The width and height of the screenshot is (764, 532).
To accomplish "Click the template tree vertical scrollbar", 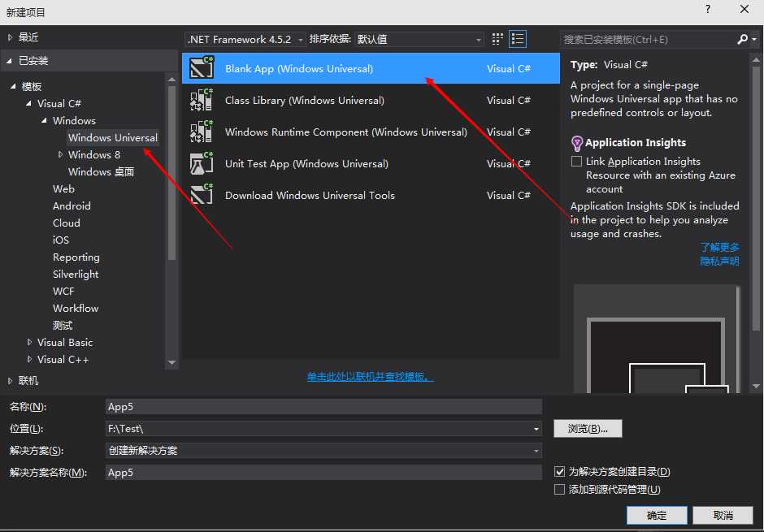I will point(171,173).
